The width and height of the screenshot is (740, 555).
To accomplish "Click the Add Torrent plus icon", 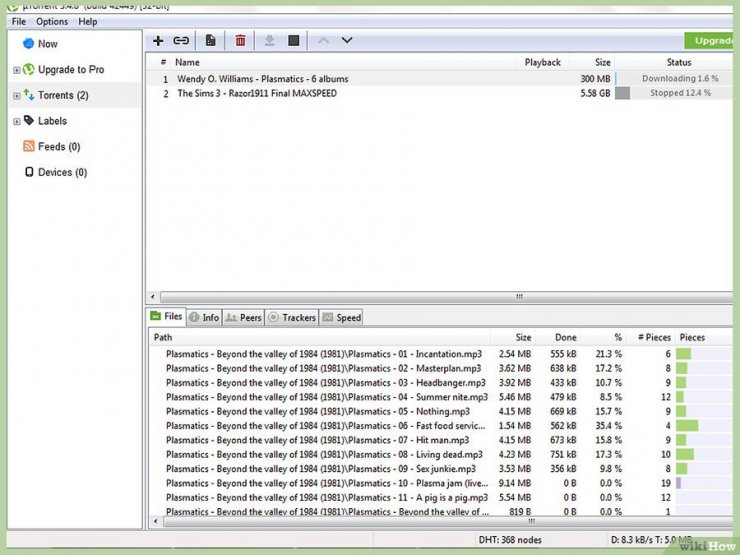I will pos(158,41).
